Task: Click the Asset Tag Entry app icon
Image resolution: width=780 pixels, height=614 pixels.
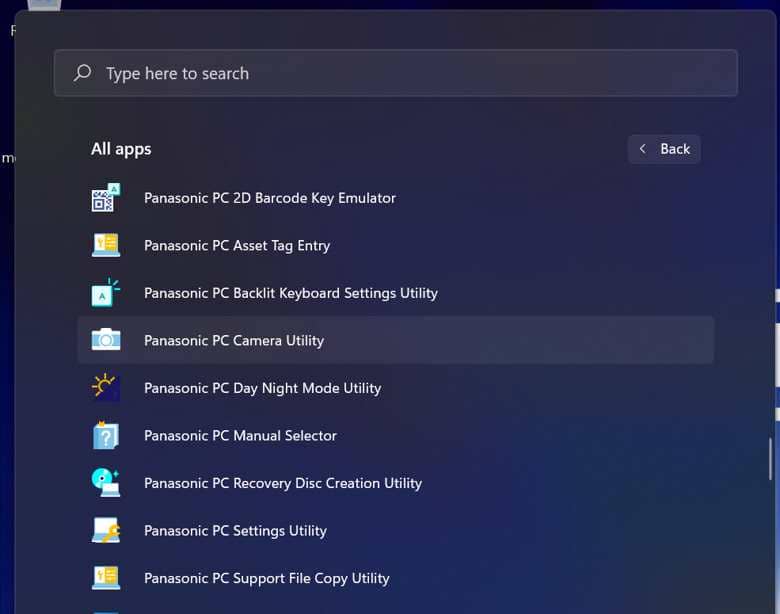Action: [x=105, y=245]
